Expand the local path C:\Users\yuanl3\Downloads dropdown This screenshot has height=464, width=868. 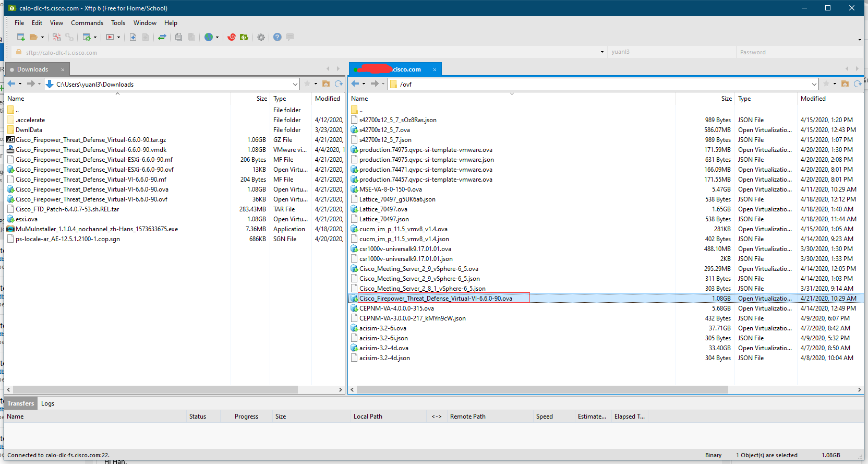click(295, 84)
